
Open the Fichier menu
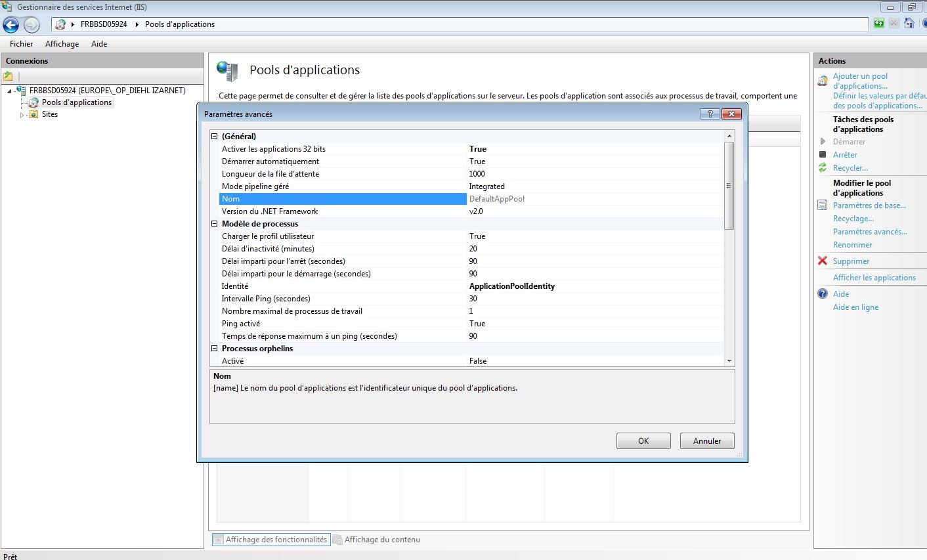click(21, 44)
